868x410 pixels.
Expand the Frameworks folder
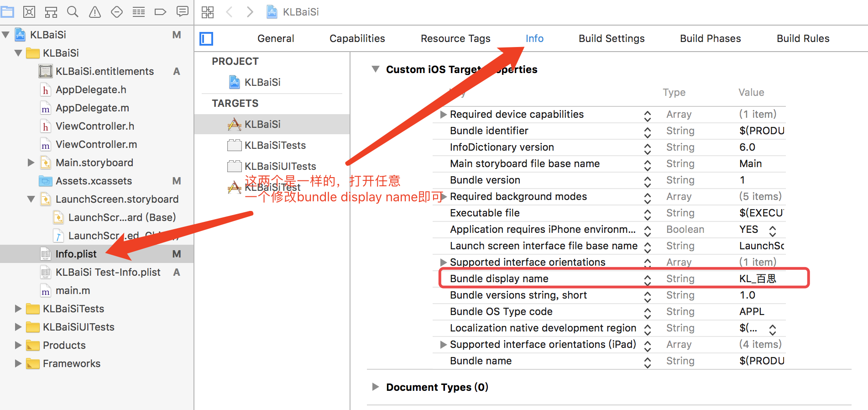[18, 363]
